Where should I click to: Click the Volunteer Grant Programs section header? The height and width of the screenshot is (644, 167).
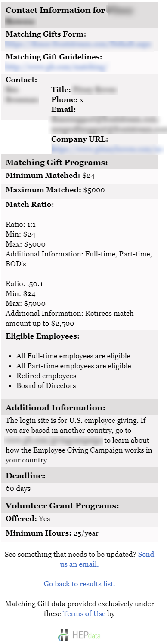pyautogui.click(x=79, y=505)
